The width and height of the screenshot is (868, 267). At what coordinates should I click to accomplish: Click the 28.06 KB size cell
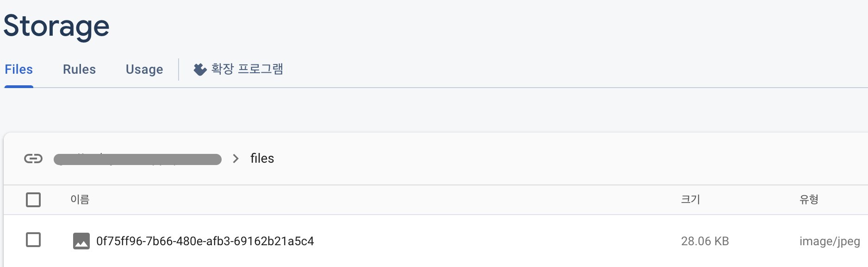705,241
